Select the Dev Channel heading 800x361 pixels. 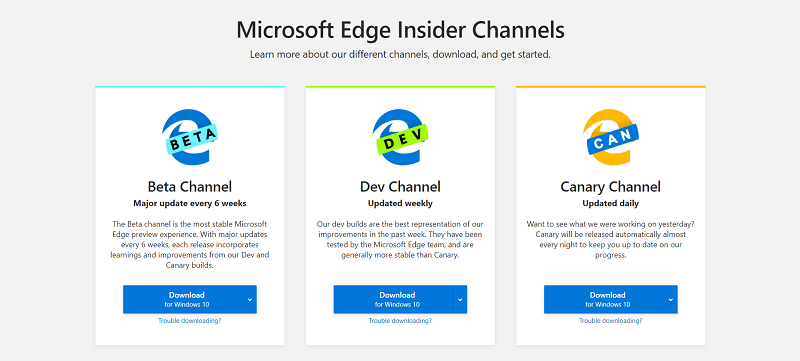click(x=400, y=187)
